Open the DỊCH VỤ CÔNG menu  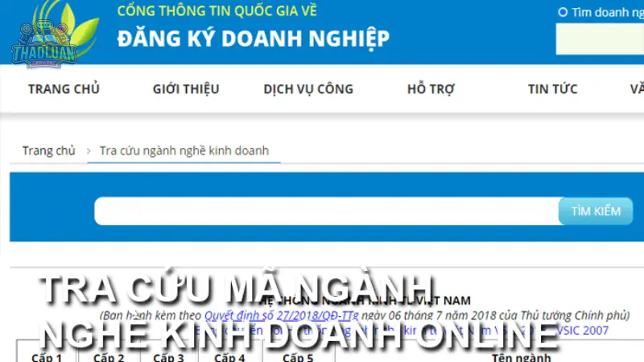point(308,89)
